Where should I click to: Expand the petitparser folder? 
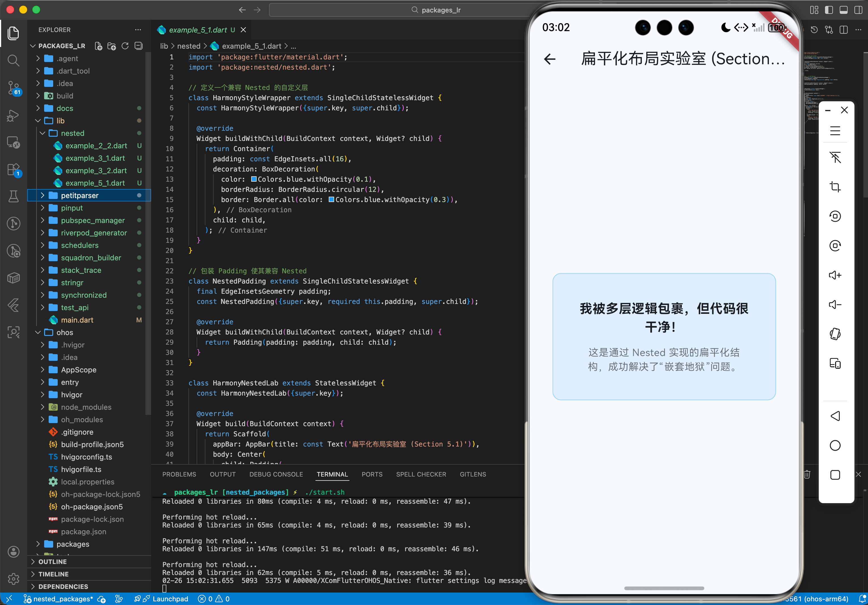pyautogui.click(x=89, y=196)
